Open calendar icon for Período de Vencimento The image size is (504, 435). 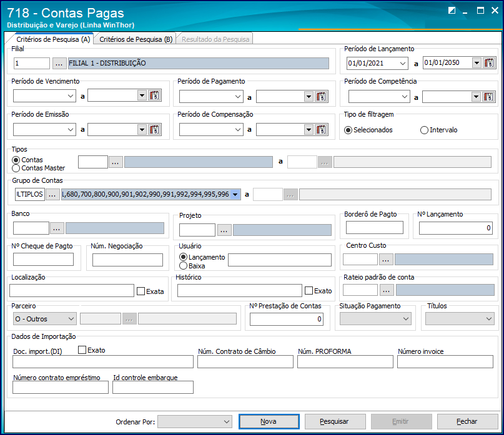click(154, 95)
